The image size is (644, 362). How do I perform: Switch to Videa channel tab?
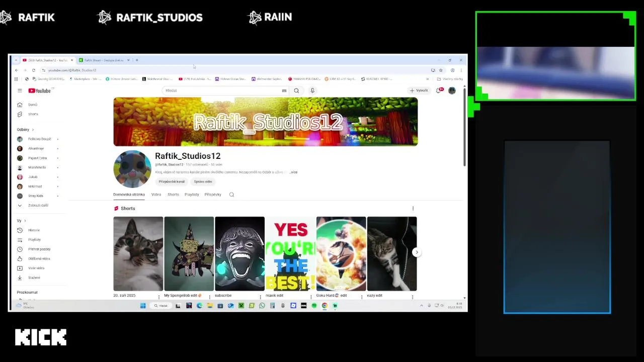pyautogui.click(x=156, y=195)
